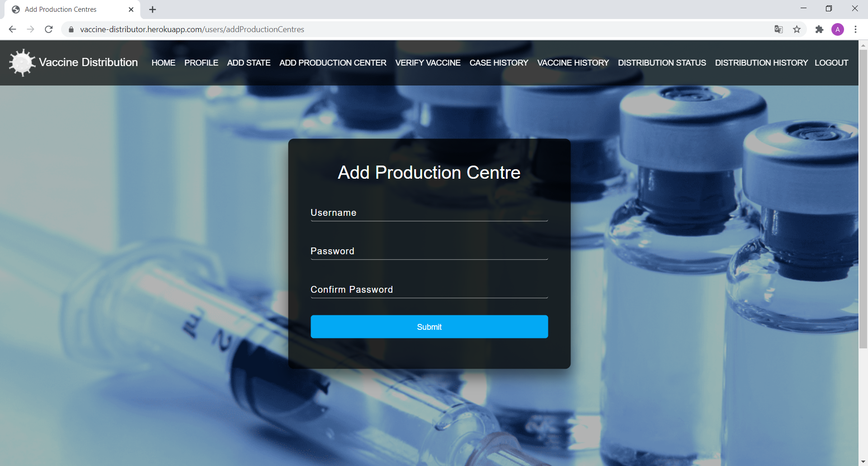Viewport: 868px width, 466px height.
Task: Click the blue Submit button
Action: [x=429, y=327]
